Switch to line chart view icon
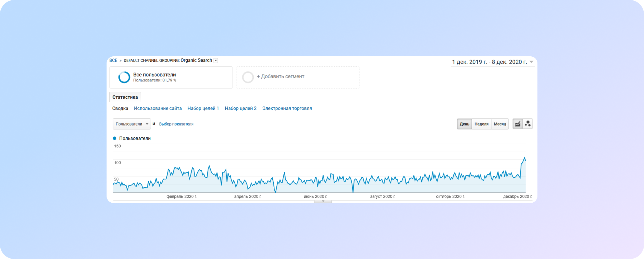The height and width of the screenshot is (259, 644). pos(517,124)
